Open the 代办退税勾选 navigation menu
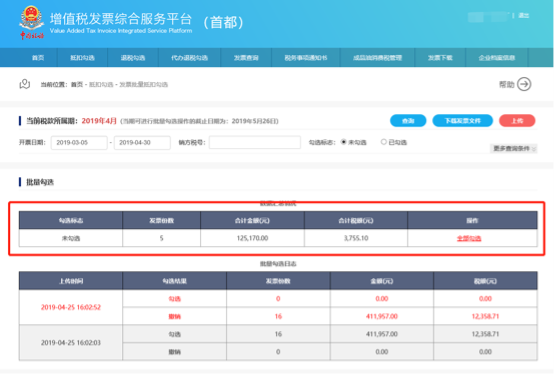Image resolution: width=554 pixels, height=374 pixels. click(189, 58)
